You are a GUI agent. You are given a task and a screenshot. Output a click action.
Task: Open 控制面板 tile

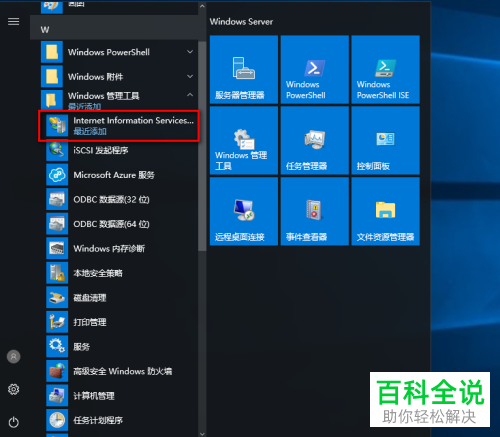point(386,140)
